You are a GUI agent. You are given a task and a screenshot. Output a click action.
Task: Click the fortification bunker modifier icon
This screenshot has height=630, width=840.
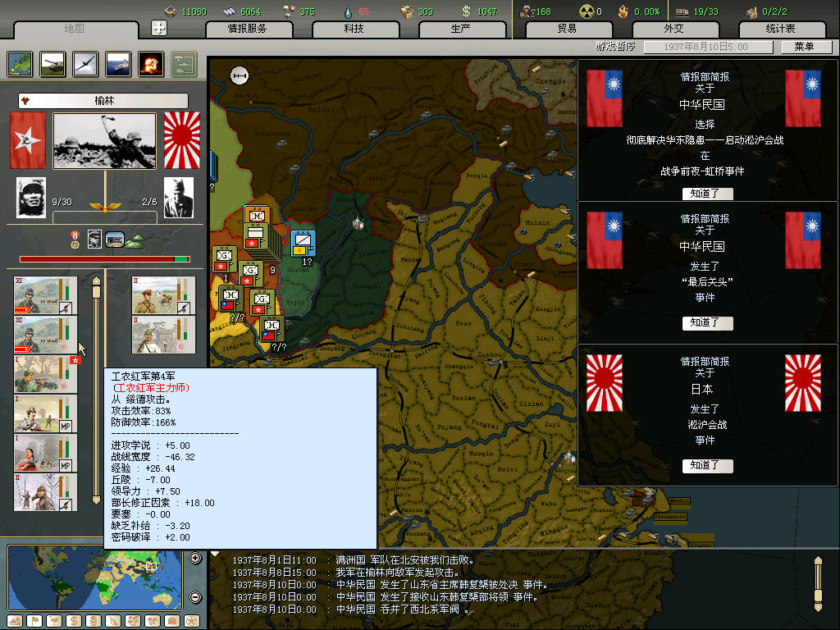(x=115, y=240)
